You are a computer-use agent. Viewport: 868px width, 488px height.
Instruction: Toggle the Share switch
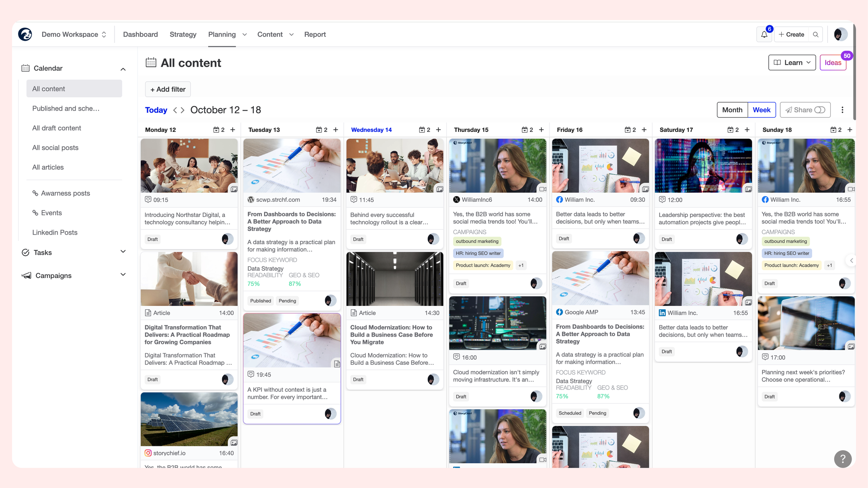tap(819, 110)
